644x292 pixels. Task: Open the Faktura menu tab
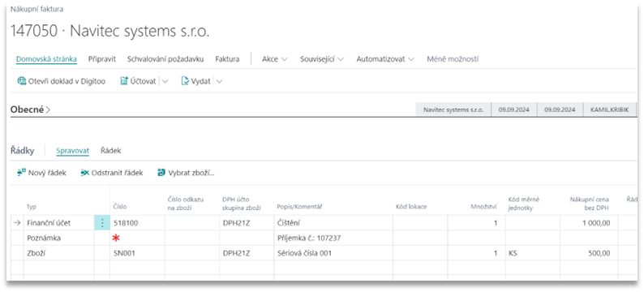click(227, 59)
